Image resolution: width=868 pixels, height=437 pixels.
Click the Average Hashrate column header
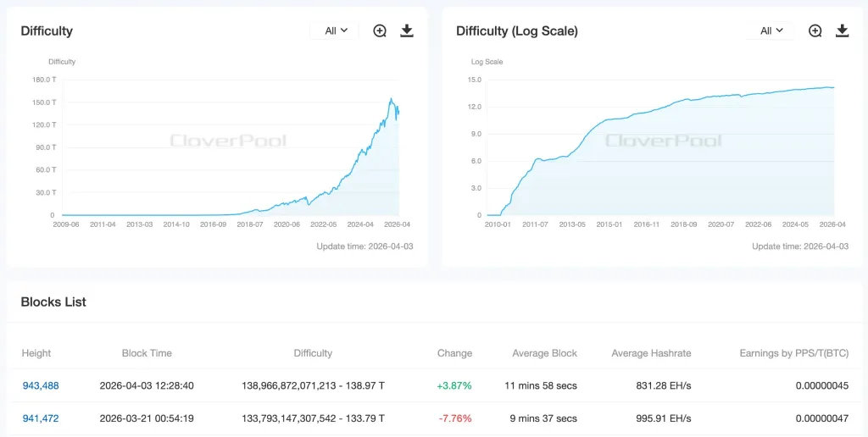(x=652, y=353)
